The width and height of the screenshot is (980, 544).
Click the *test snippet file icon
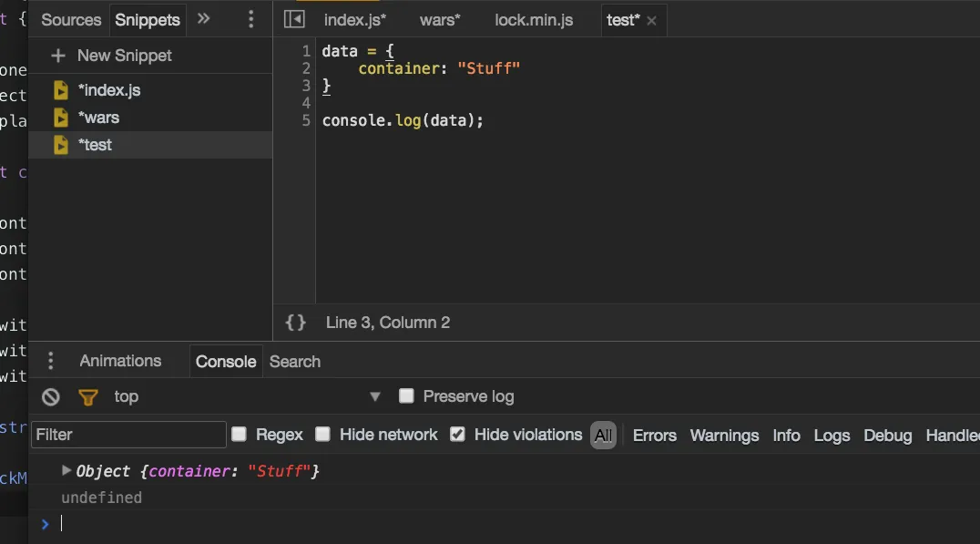[61, 145]
